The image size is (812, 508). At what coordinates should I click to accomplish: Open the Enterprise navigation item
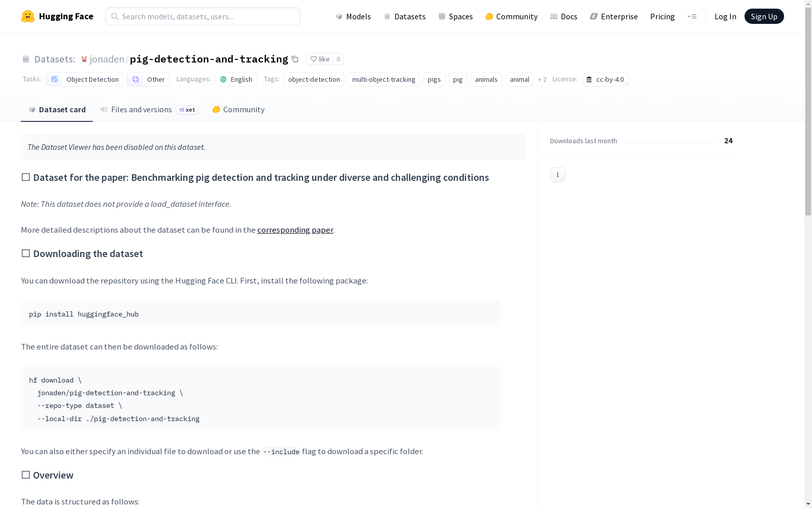pyautogui.click(x=614, y=16)
